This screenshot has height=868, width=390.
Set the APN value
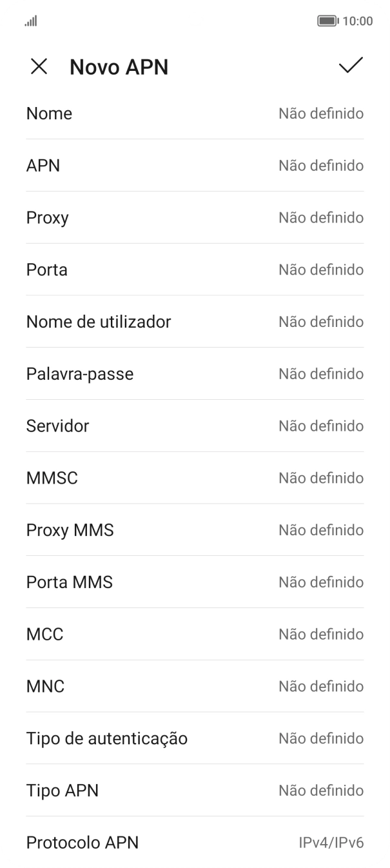[195, 166]
